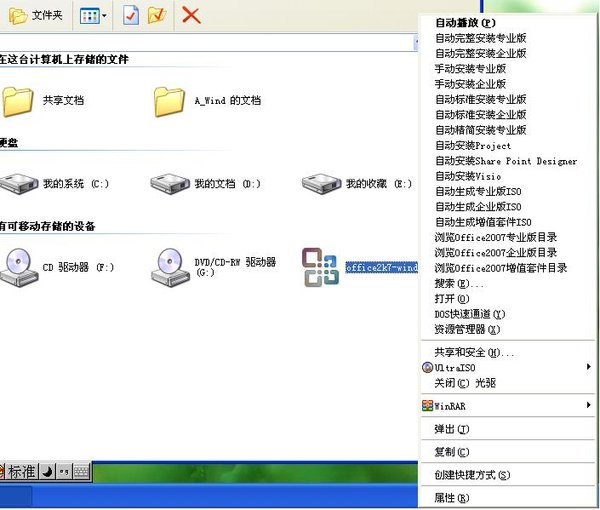The height and width of the screenshot is (510, 600).
Task: Choose 自动生成专业版ISO menu entry
Action: coord(507,191)
